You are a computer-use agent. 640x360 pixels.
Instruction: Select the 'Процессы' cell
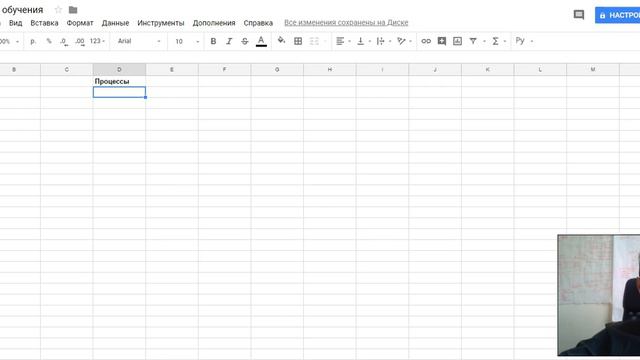click(x=119, y=81)
